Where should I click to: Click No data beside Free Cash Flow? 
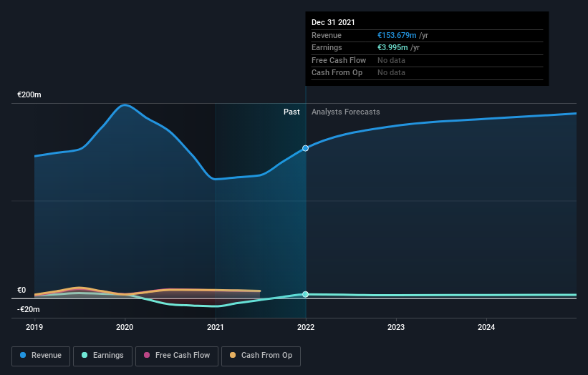(391, 60)
